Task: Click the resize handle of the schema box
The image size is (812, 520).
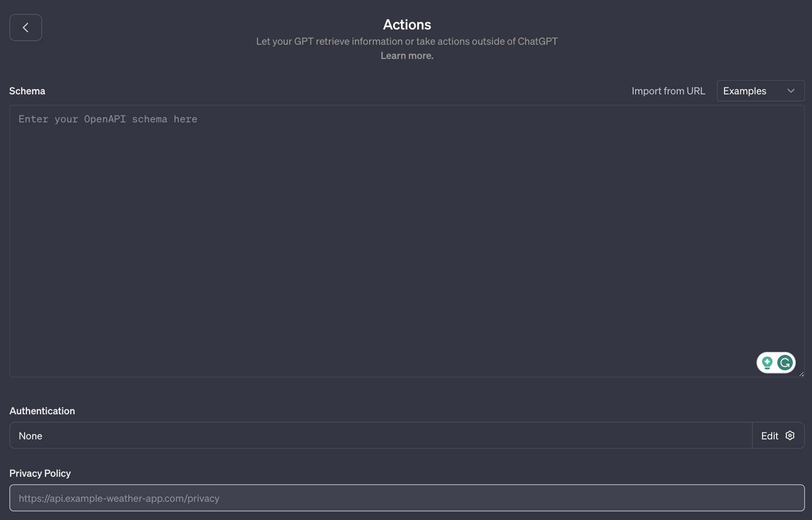Action: coord(802,375)
